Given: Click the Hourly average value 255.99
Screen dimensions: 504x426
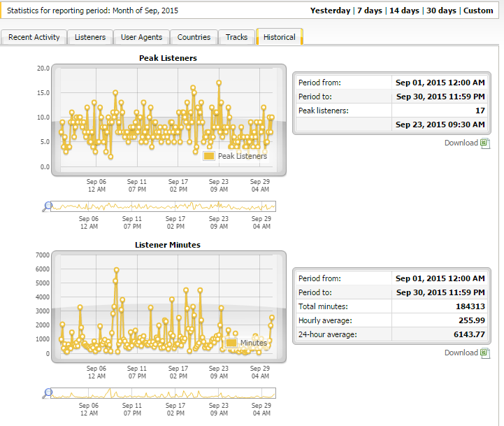Looking at the screenshot, I should pos(472,320).
